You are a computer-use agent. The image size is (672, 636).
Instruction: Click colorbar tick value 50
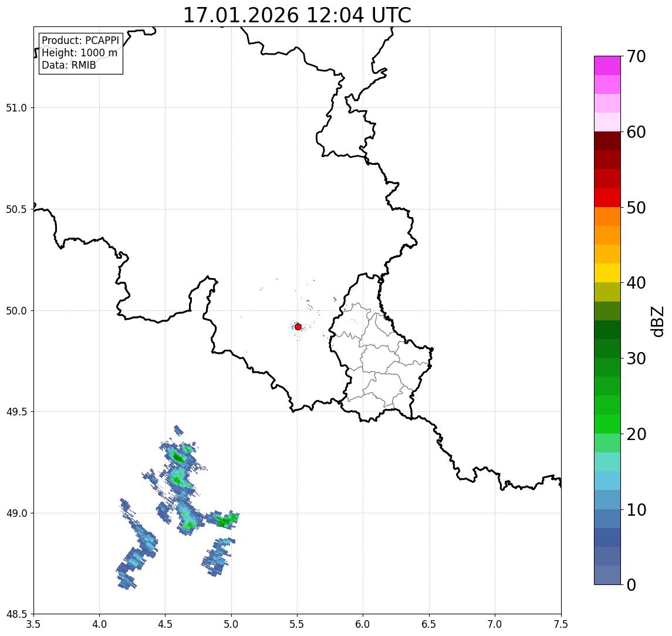pos(636,208)
